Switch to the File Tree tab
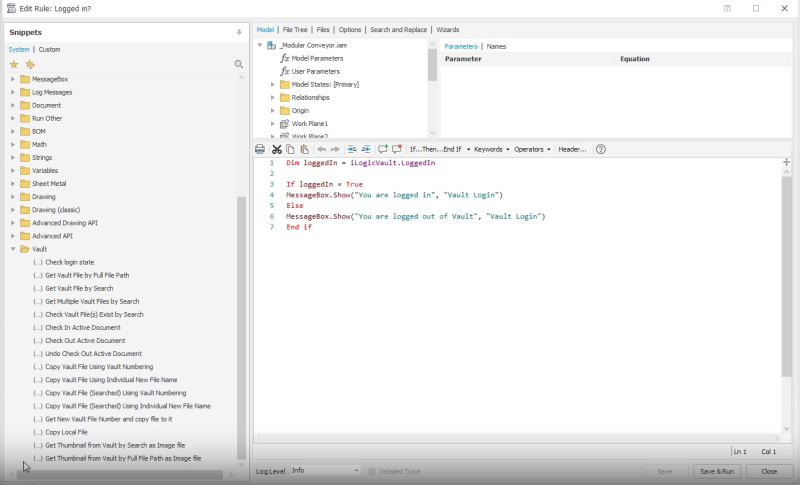The width and height of the screenshot is (800, 485). coord(295,30)
